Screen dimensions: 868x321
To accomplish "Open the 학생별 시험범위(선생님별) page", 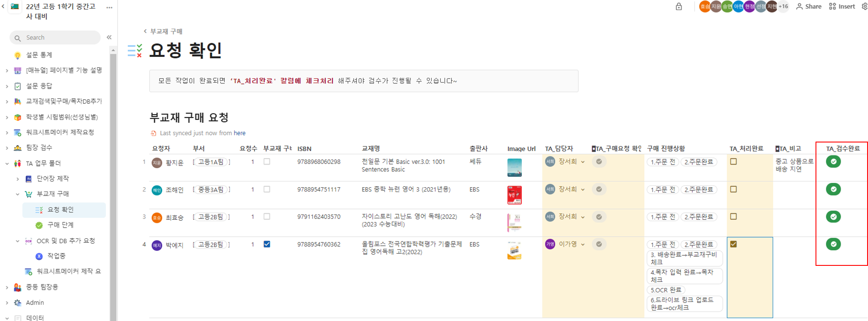I will [x=62, y=117].
